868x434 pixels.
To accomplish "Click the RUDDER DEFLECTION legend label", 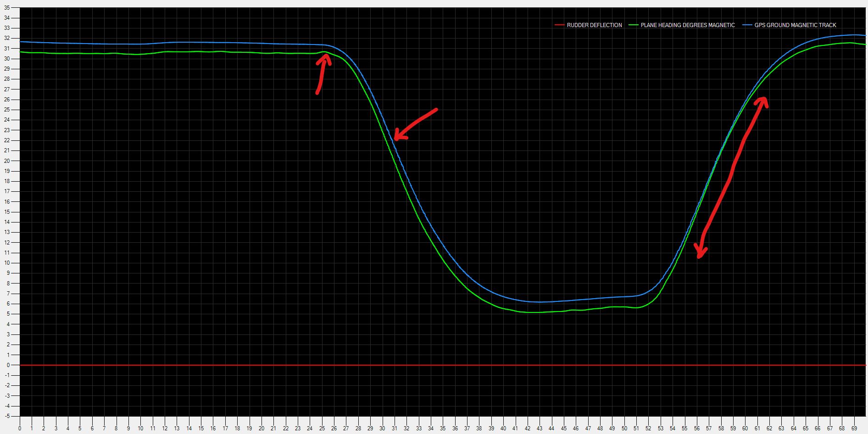I will [594, 25].
